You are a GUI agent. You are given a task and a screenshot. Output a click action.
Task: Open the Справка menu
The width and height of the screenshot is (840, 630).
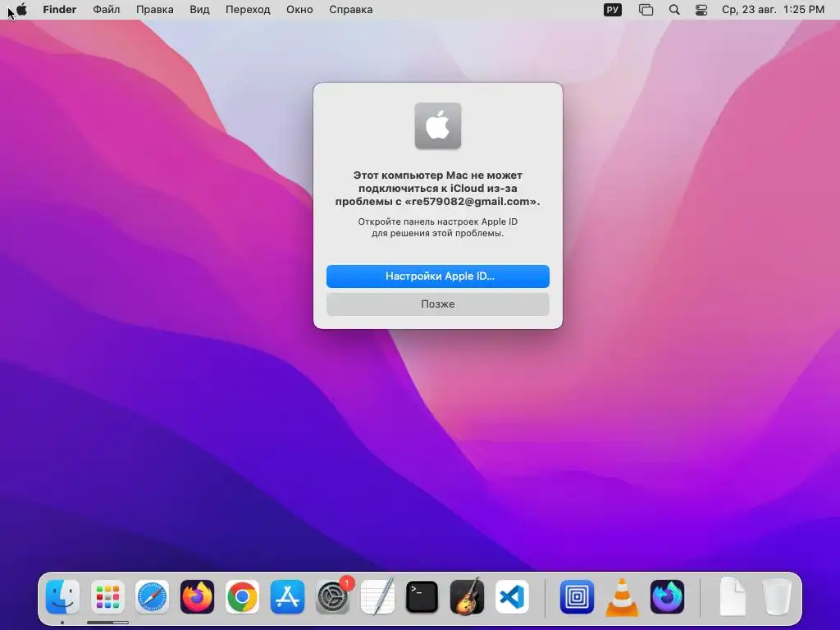[350, 10]
